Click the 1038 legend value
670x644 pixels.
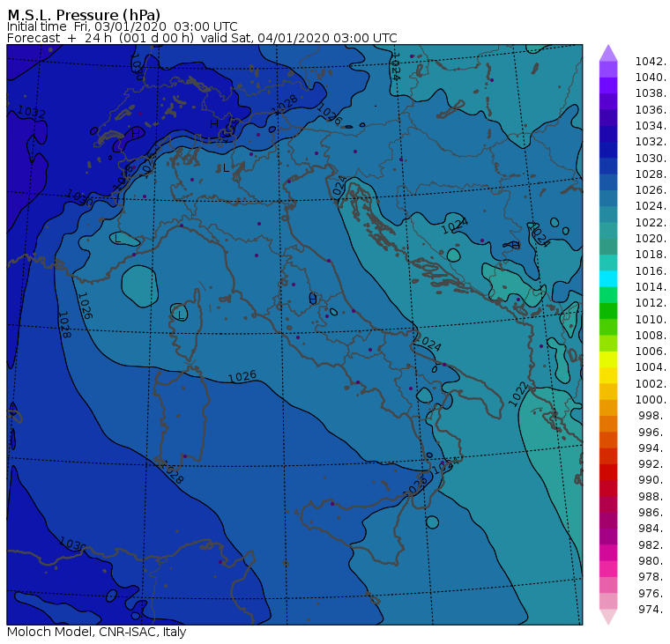[651, 93]
